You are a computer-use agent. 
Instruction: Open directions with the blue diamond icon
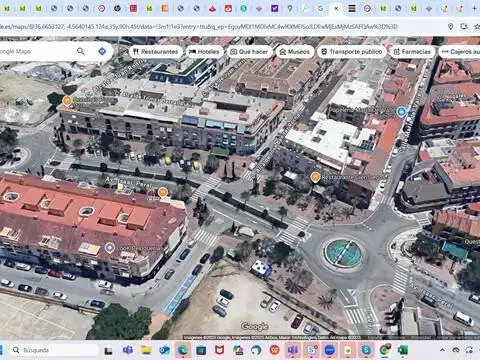(x=102, y=51)
